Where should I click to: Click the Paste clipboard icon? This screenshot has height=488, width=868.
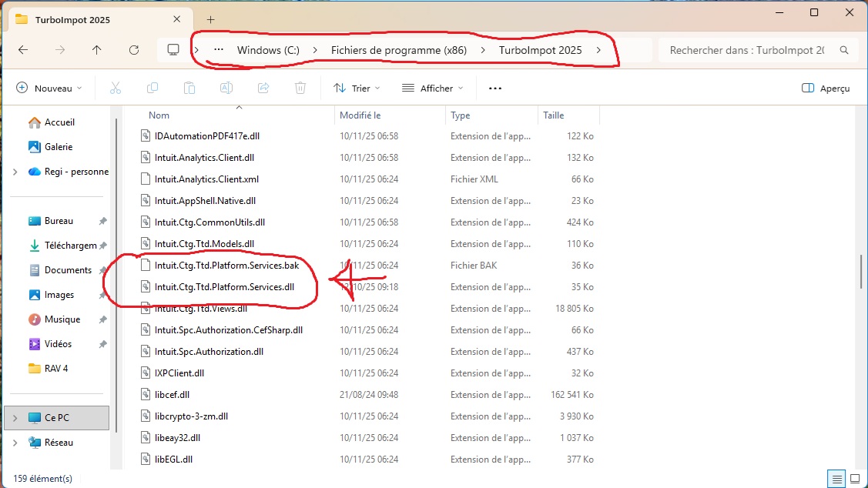[189, 88]
